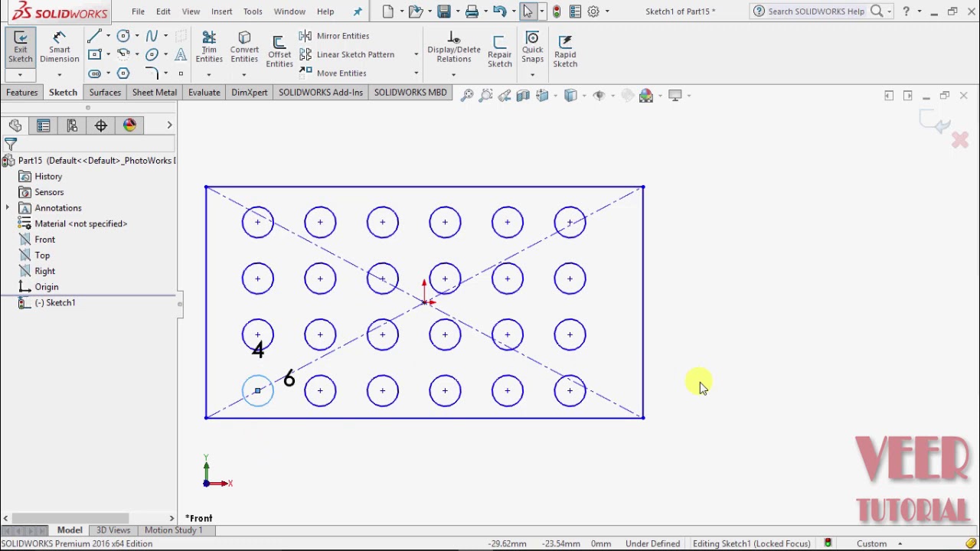
Task: Open the FeatureManager Design Tree tab
Action: 15,126
